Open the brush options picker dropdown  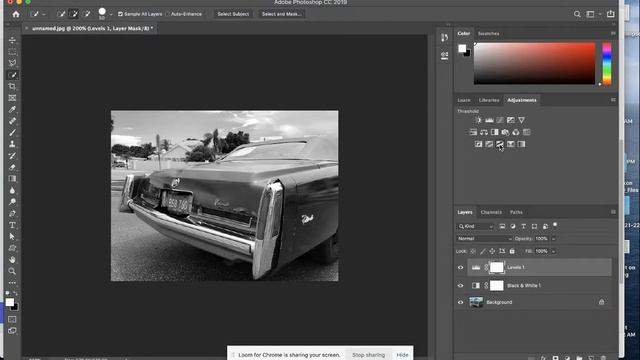point(111,14)
